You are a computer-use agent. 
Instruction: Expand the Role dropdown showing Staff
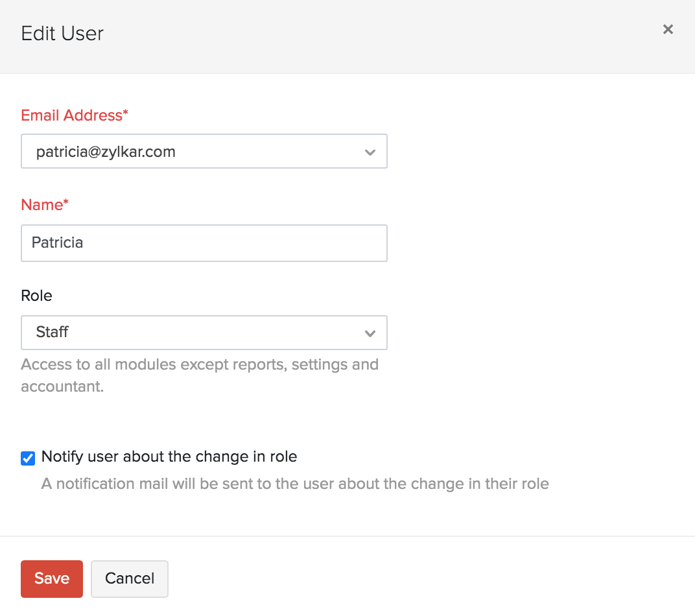point(204,333)
